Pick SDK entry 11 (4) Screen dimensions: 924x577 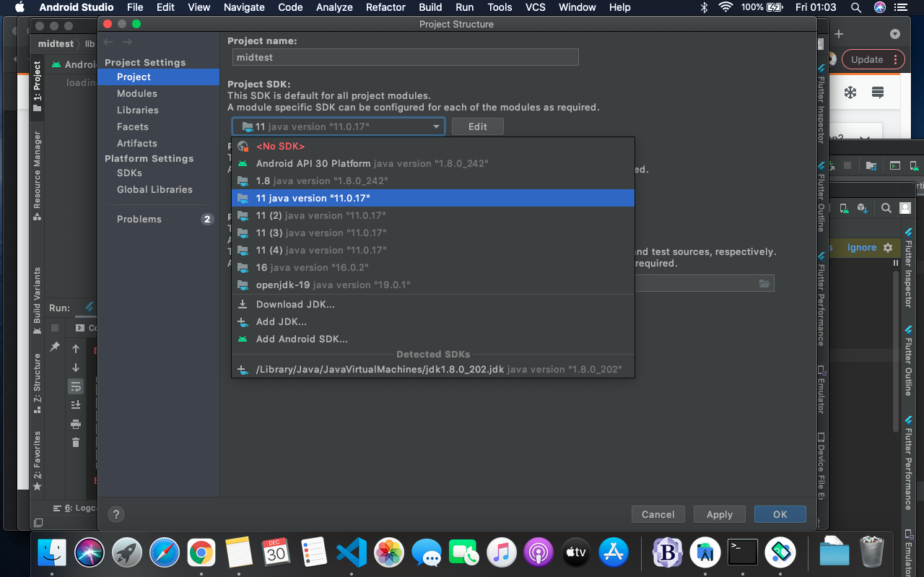432,250
